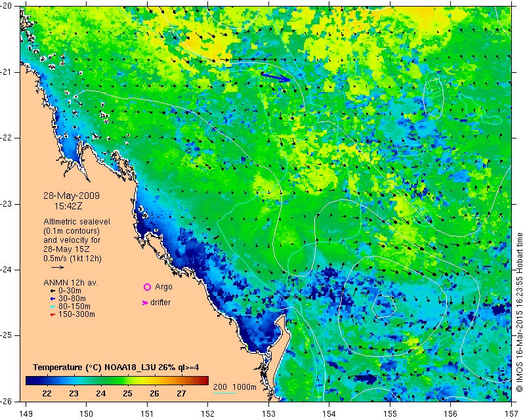The height and width of the screenshot is (420, 525).
Task: Click the latitude axis label -21
Action: 6,72
